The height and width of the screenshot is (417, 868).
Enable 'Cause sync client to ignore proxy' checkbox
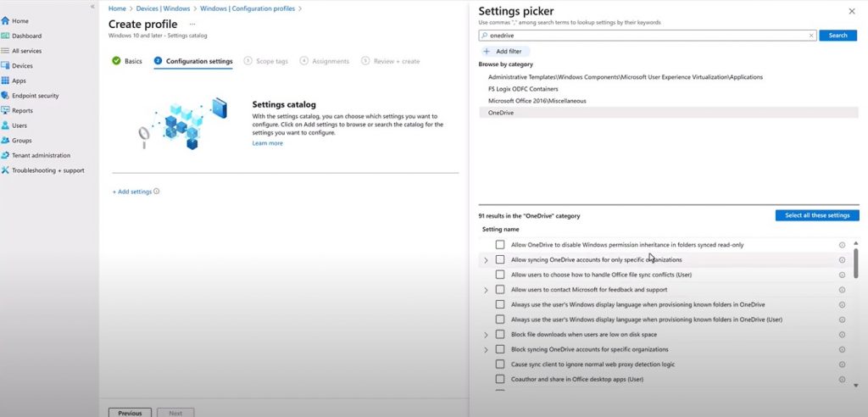[500, 364]
